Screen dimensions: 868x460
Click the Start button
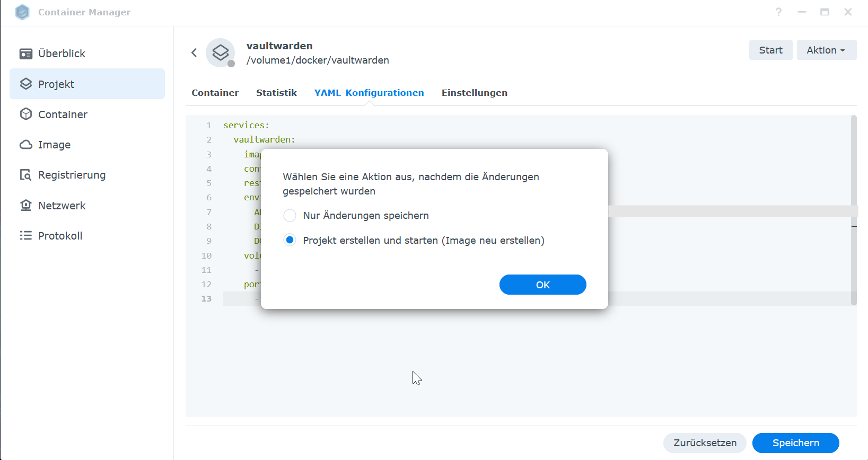tap(770, 50)
